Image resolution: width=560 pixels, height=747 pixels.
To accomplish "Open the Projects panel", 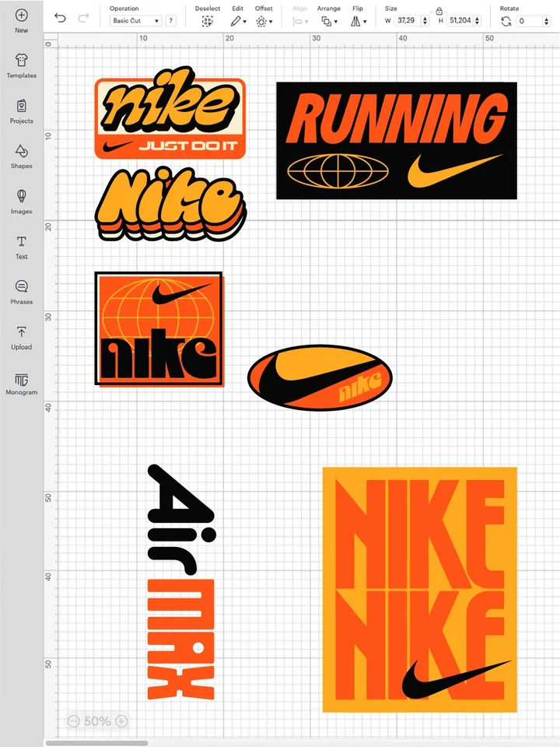I will tap(21, 106).
